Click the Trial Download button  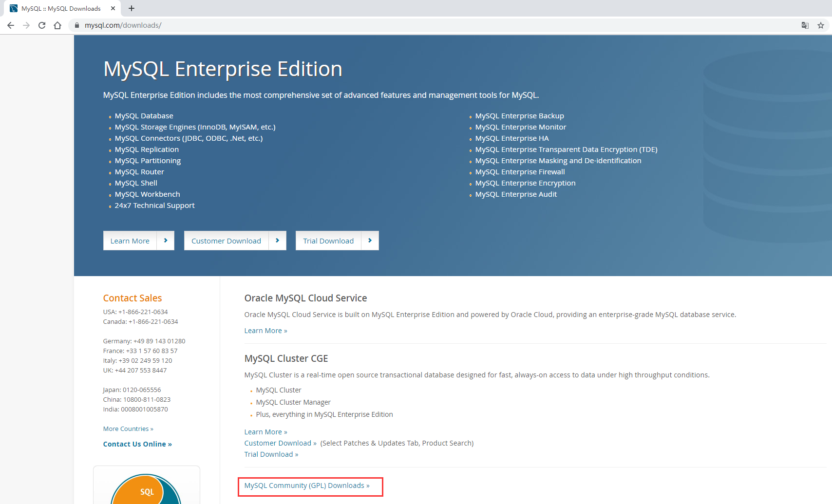point(328,241)
